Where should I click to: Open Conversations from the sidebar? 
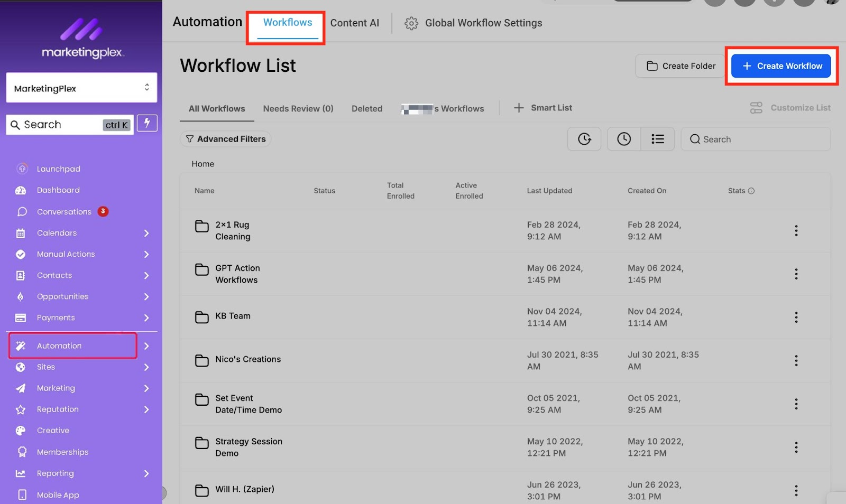pyautogui.click(x=64, y=212)
